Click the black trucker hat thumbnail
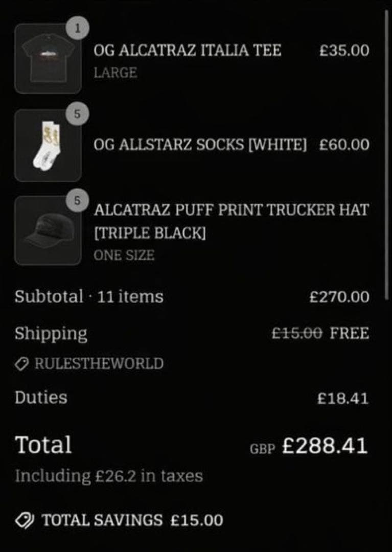This screenshot has height=552, width=392. [48, 230]
